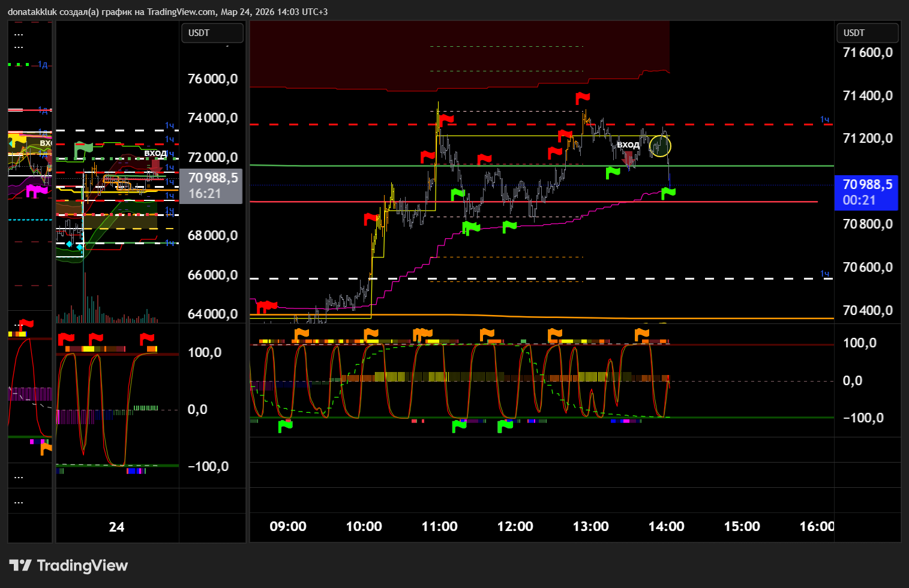Click the вход text label on the main chart
This screenshot has width=909, height=588.
tap(628, 145)
